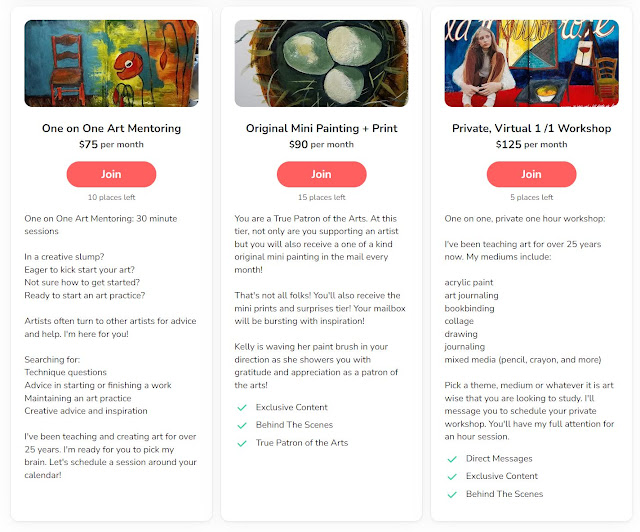
Task: Click Join button for One on One Art Mentoring
Action: (111, 174)
